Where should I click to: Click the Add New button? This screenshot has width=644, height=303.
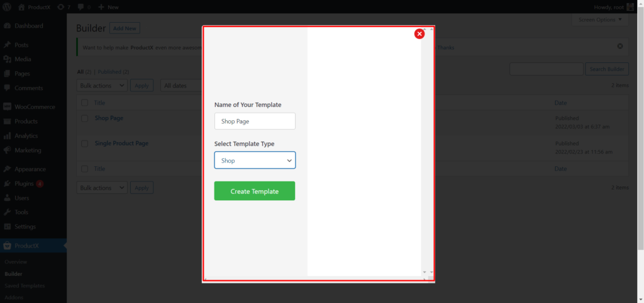(125, 28)
